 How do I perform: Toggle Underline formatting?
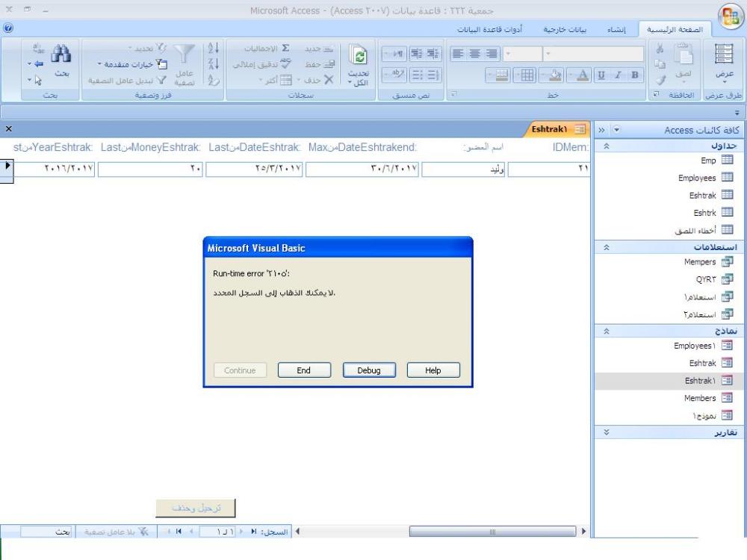[x=601, y=75]
